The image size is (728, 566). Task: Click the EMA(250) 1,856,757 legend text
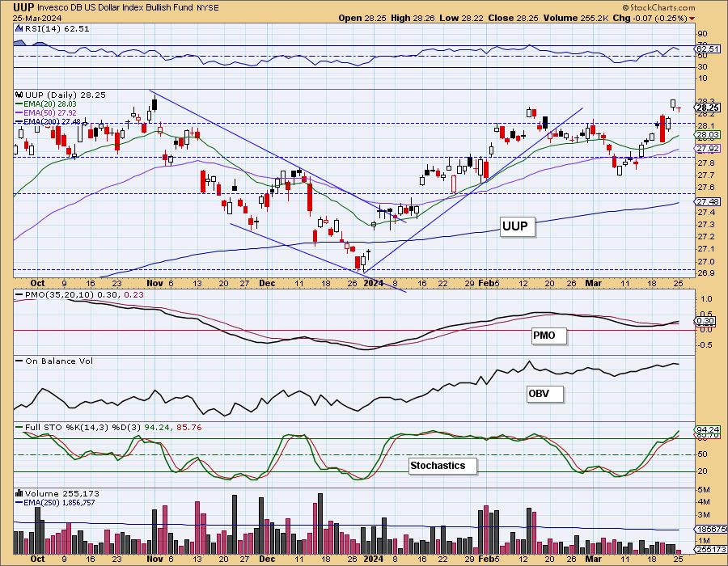point(59,502)
